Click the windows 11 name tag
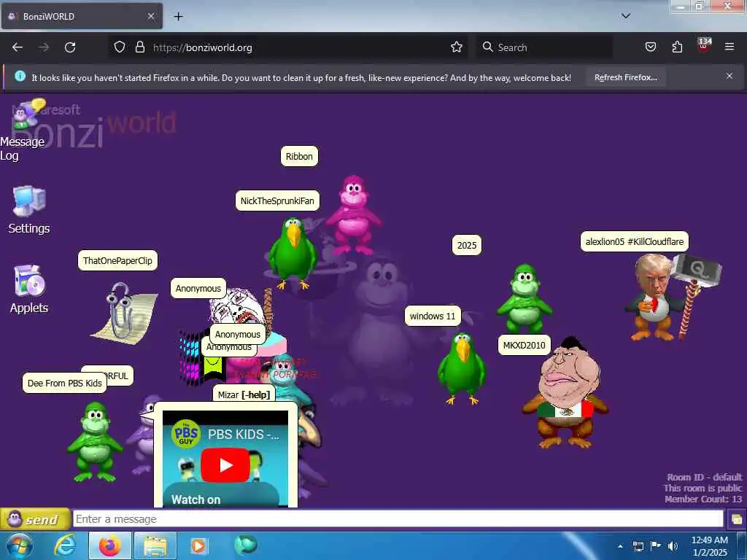 433,316
